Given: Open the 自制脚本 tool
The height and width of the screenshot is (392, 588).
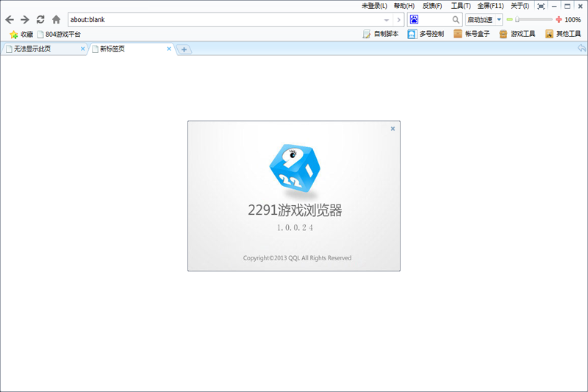Looking at the screenshot, I should click(x=381, y=34).
